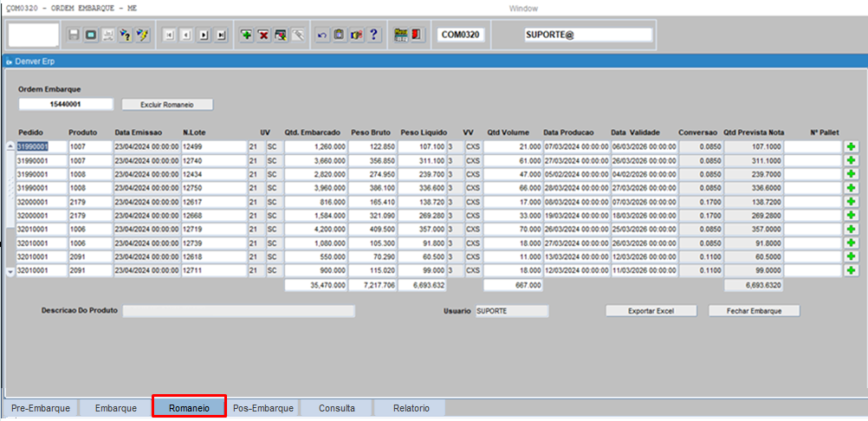Click the N.Lote cell 12617

214,202
